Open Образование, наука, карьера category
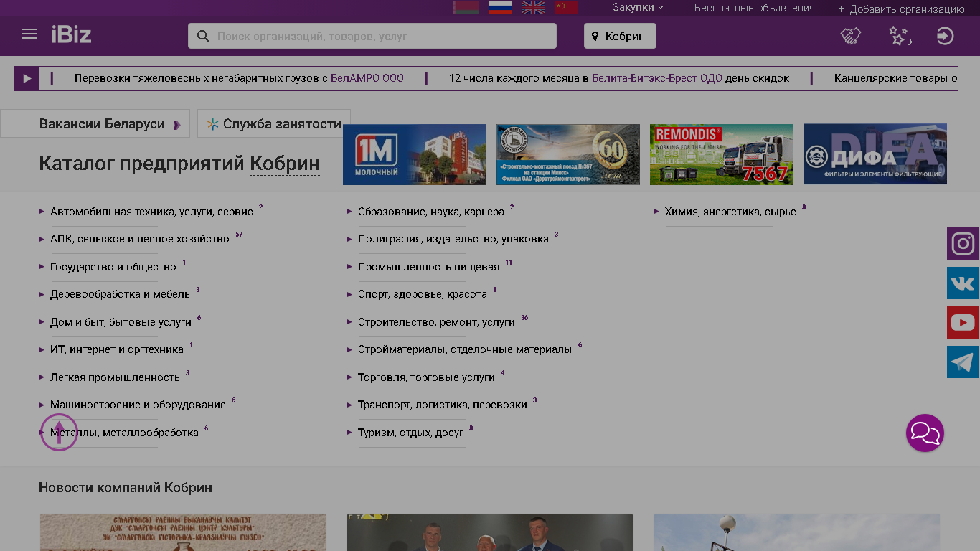980x551 pixels. pos(431,212)
